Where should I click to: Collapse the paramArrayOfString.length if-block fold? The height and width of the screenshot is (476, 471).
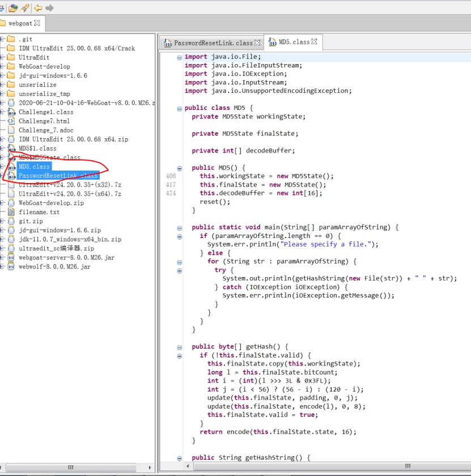[179, 237]
